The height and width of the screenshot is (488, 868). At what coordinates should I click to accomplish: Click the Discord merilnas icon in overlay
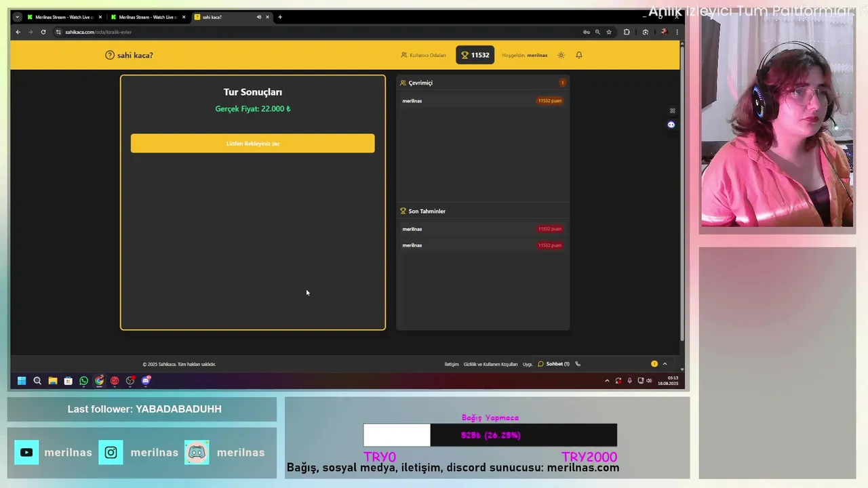tap(197, 452)
